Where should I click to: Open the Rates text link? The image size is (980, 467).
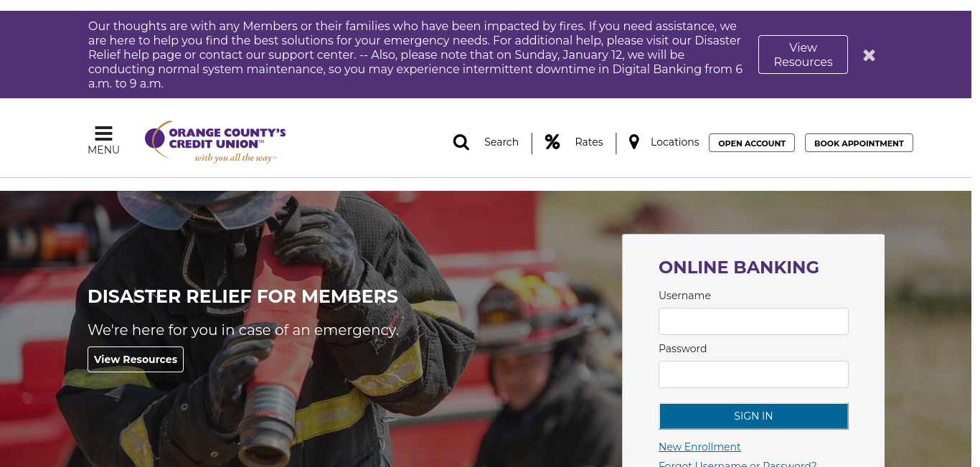(x=589, y=142)
